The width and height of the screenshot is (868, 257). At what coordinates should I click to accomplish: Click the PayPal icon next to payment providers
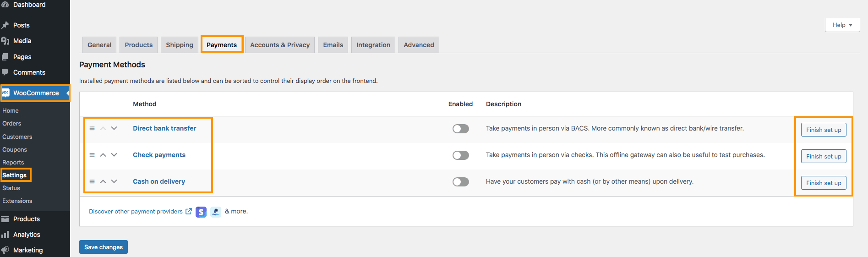[216, 212]
